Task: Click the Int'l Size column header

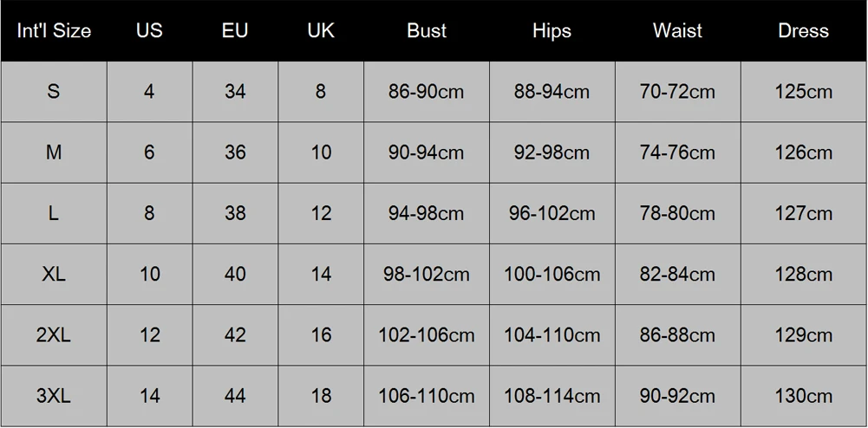Action: [x=54, y=31]
